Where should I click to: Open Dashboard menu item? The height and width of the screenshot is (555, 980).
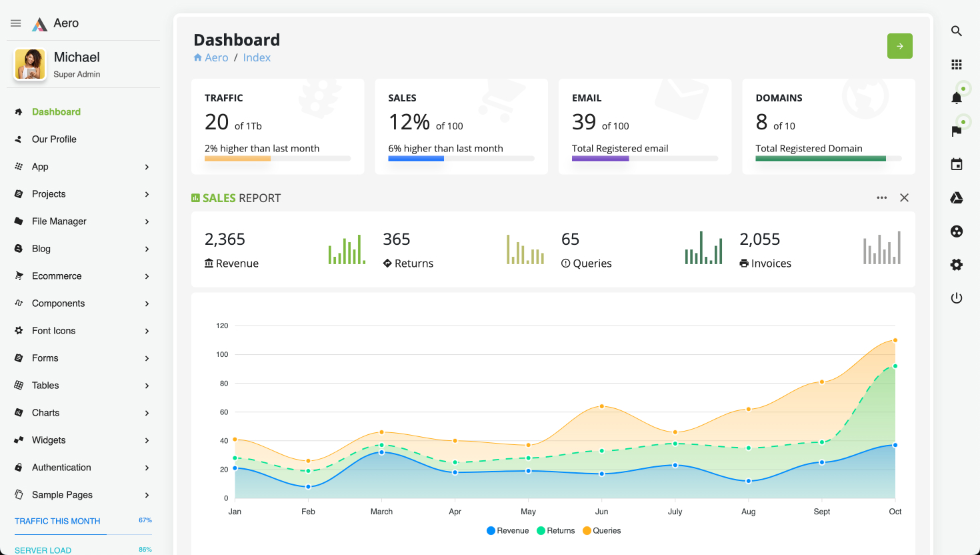point(56,112)
